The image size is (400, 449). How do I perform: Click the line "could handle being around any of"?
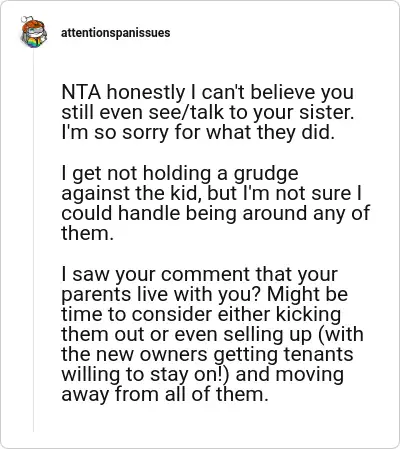(215, 213)
